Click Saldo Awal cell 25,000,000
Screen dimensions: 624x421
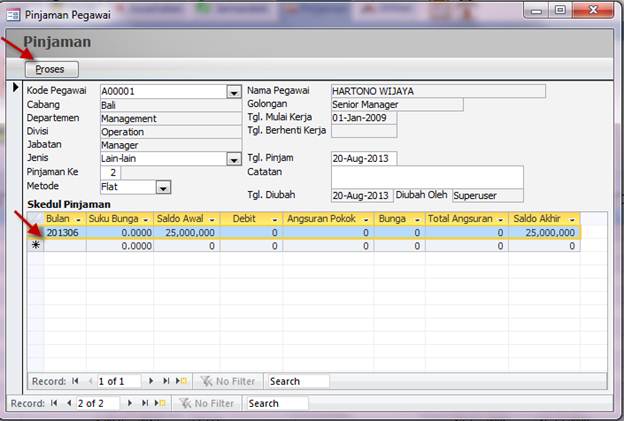186,232
